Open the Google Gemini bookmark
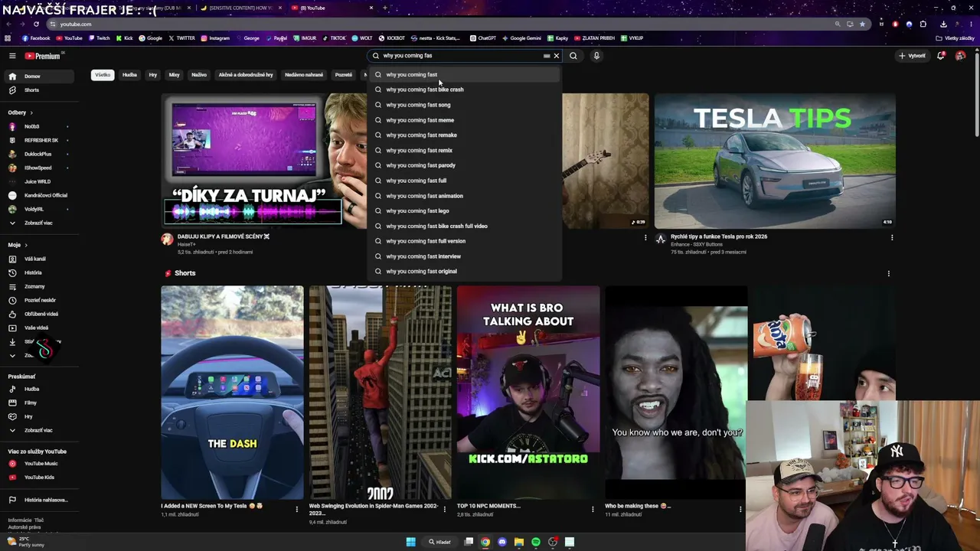Screen dimensions: 980x551 click(521, 38)
